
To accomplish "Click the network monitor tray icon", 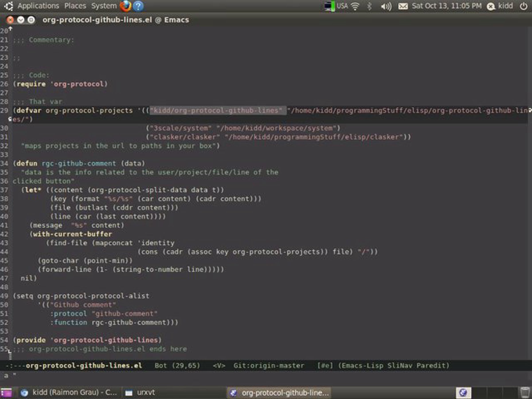I will click(329, 6).
